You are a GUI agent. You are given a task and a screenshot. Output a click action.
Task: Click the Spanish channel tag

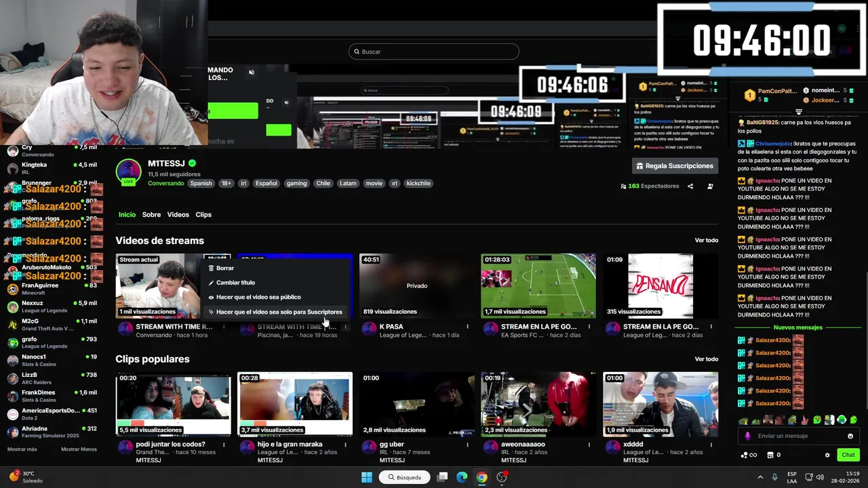201,183
